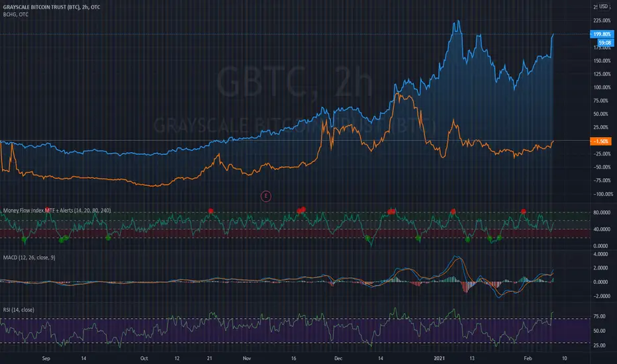The width and height of the screenshot is (617, 364).
Task: Click the -100.00% price scale label
Action: click(x=603, y=194)
